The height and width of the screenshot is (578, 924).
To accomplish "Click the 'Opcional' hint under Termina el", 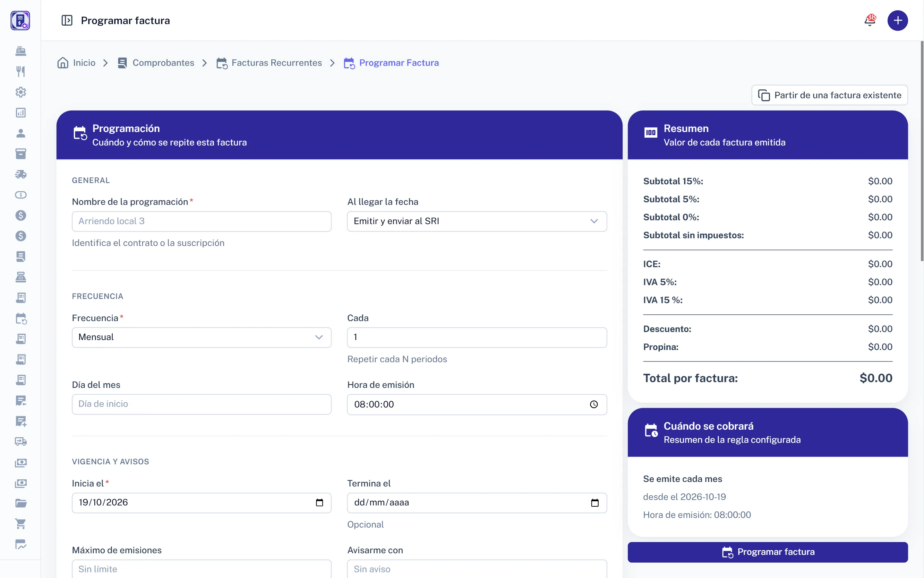I will (365, 525).
